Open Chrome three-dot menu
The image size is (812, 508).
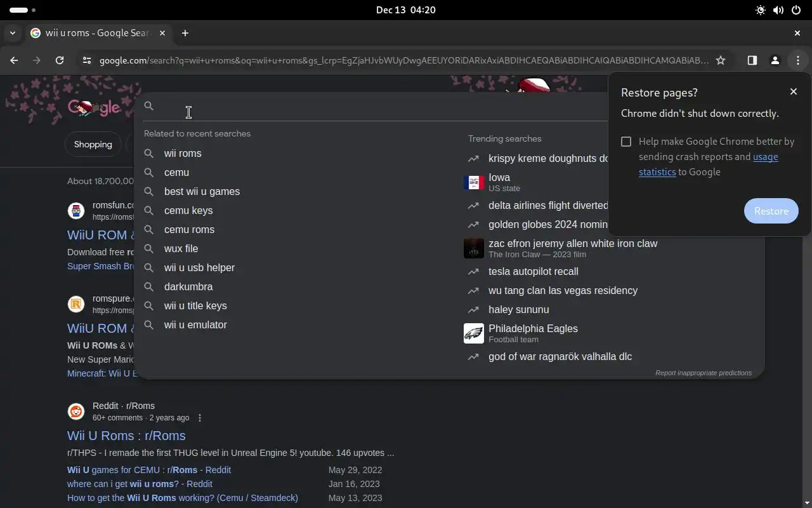(797, 60)
